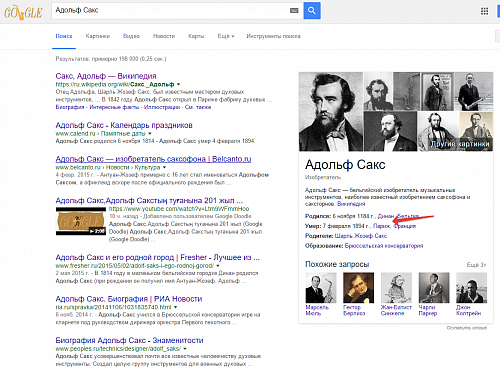Expand the arrow next to fresher.ru URL
This screenshot has height=367, width=500.
218,266
